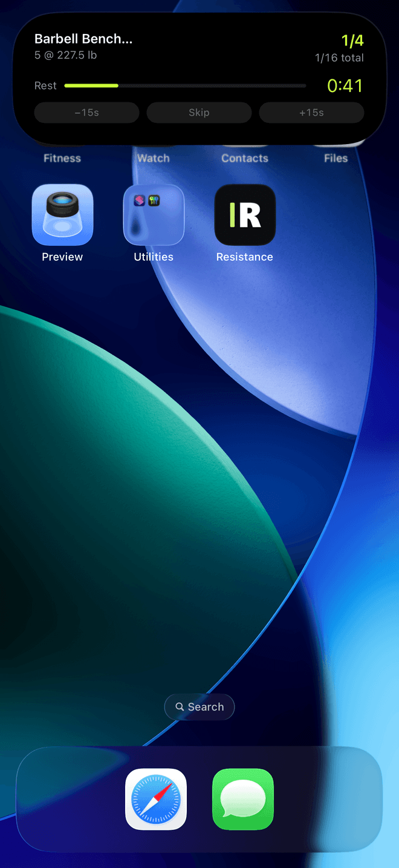This screenshot has width=399, height=868.
Task: Add 15 seconds to rest timer
Action: click(x=311, y=113)
